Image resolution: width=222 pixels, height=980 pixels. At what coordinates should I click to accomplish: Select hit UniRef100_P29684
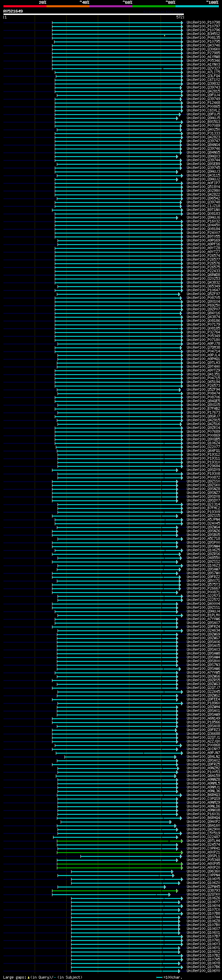[203, 465]
